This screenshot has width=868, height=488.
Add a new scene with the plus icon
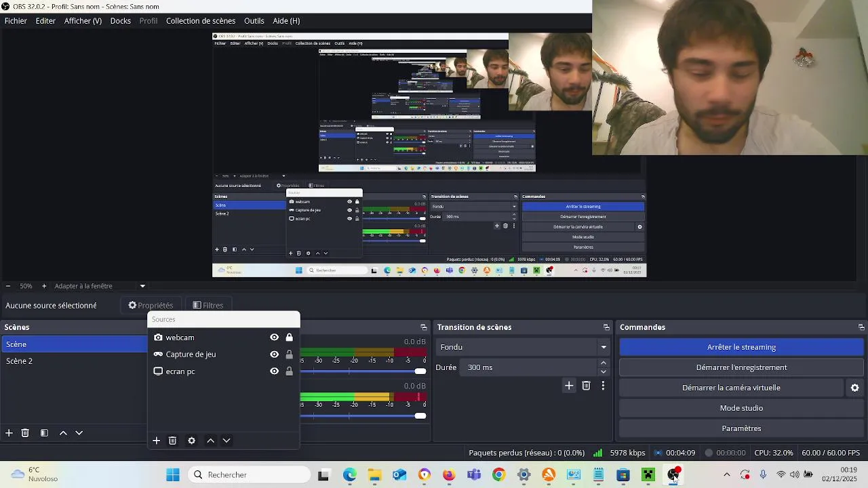pos(9,433)
